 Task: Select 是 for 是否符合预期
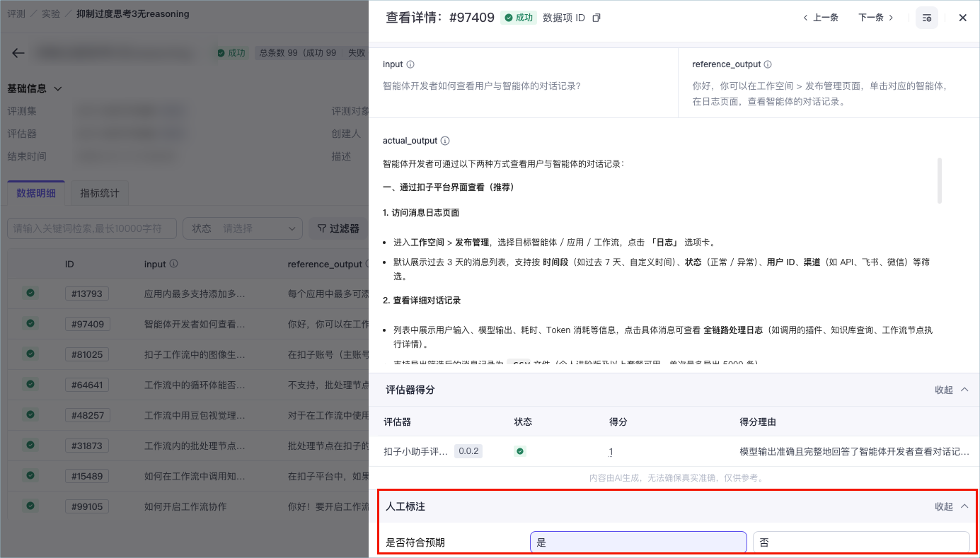coord(638,542)
